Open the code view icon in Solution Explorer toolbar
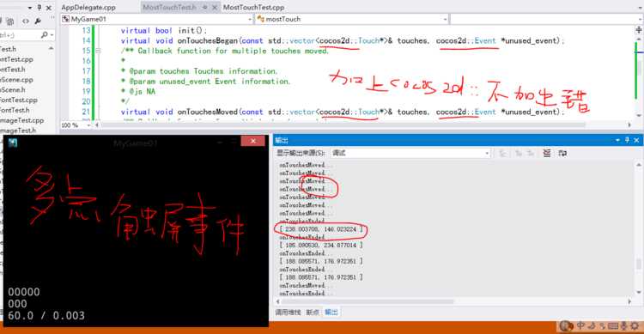644x334 pixels. pyautogui.click(x=26, y=21)
